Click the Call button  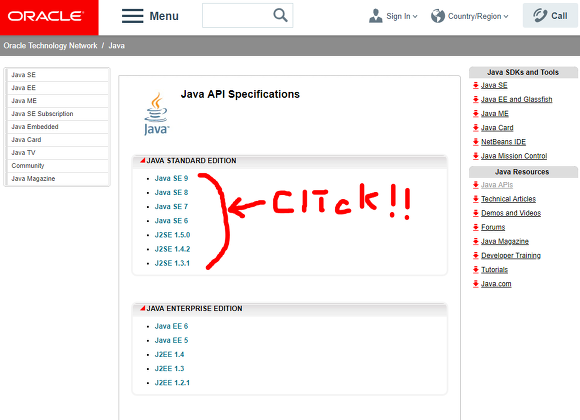pos(550,16)
